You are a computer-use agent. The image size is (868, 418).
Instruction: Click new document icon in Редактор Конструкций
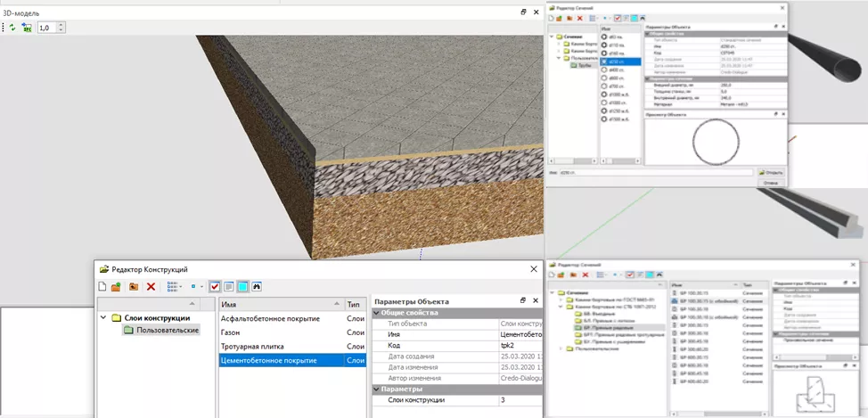(102, 287)
